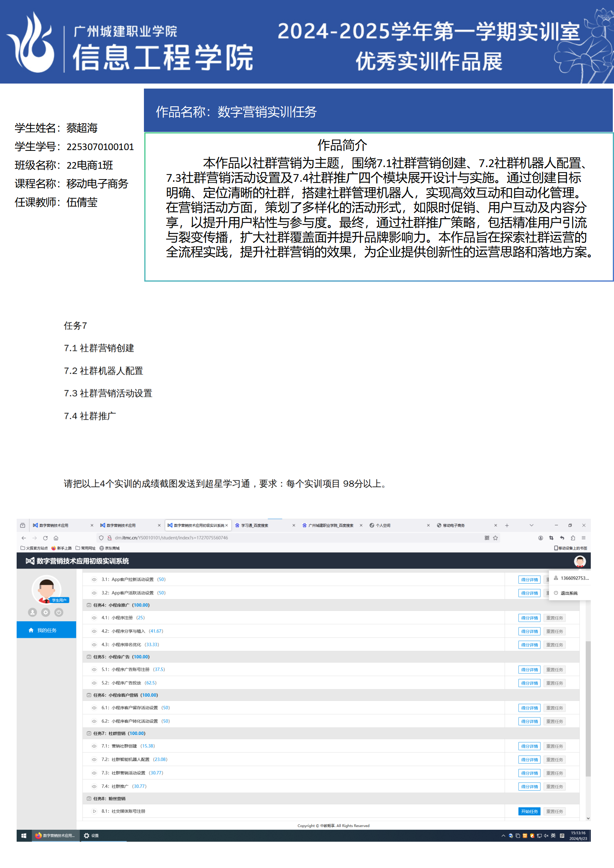Click the eye icon beside 7.1 营销社群创建
This screenshot has width=614, height=868.
pyautogui.click(x=94, y=746)
